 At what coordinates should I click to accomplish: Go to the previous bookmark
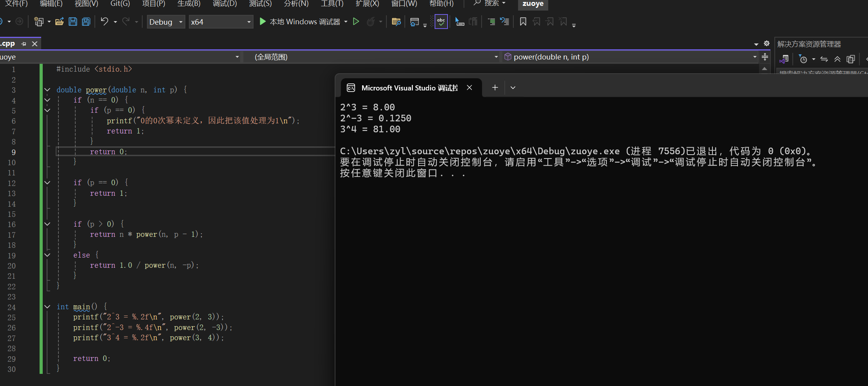pos(536,22)
